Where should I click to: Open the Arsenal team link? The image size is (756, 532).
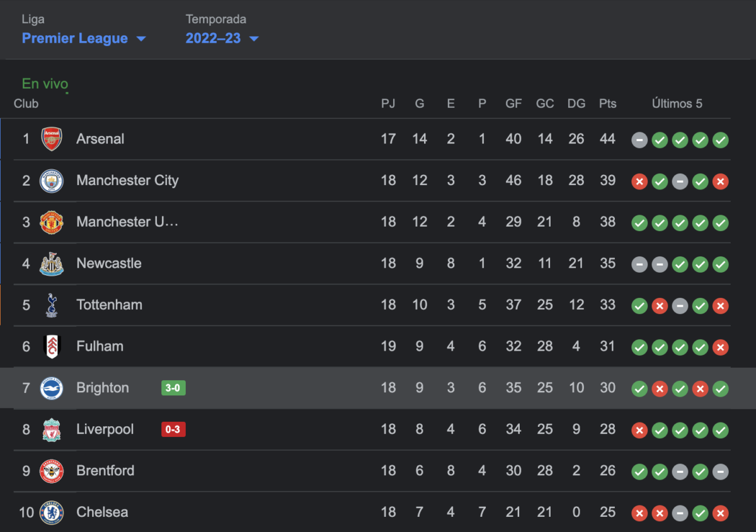coord(100,139)
